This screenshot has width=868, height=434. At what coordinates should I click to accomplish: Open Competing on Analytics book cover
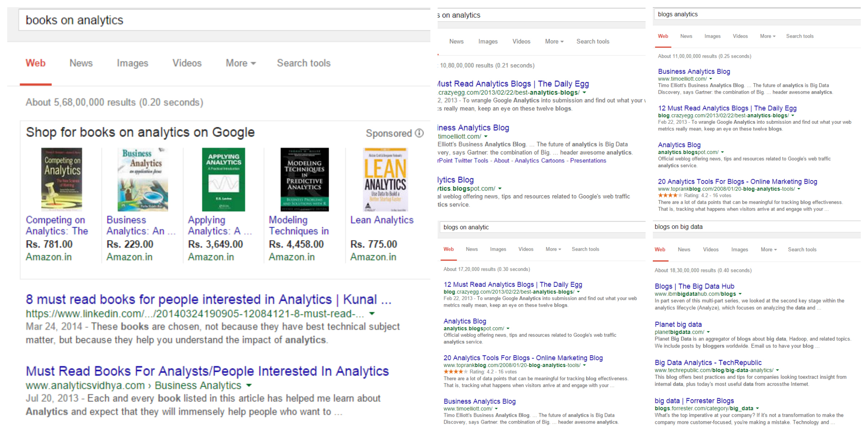pos(61,179)
